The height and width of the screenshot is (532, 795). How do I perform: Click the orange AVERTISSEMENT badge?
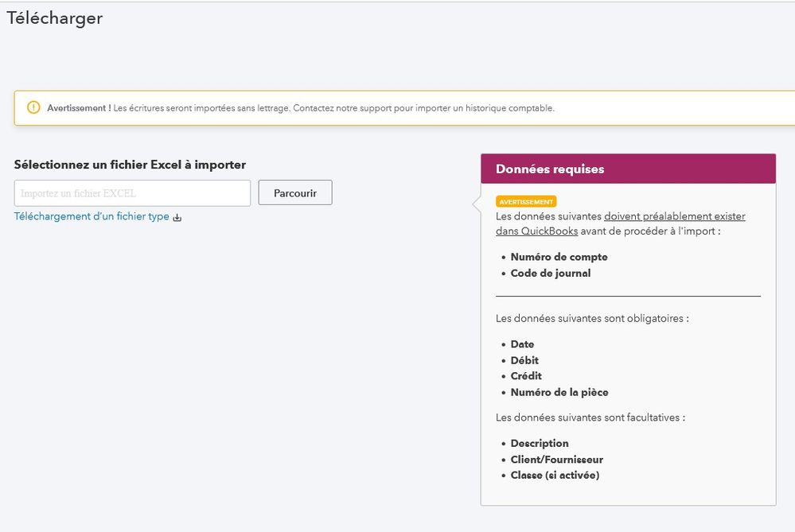pyautogui.click(x=526, y=202)
